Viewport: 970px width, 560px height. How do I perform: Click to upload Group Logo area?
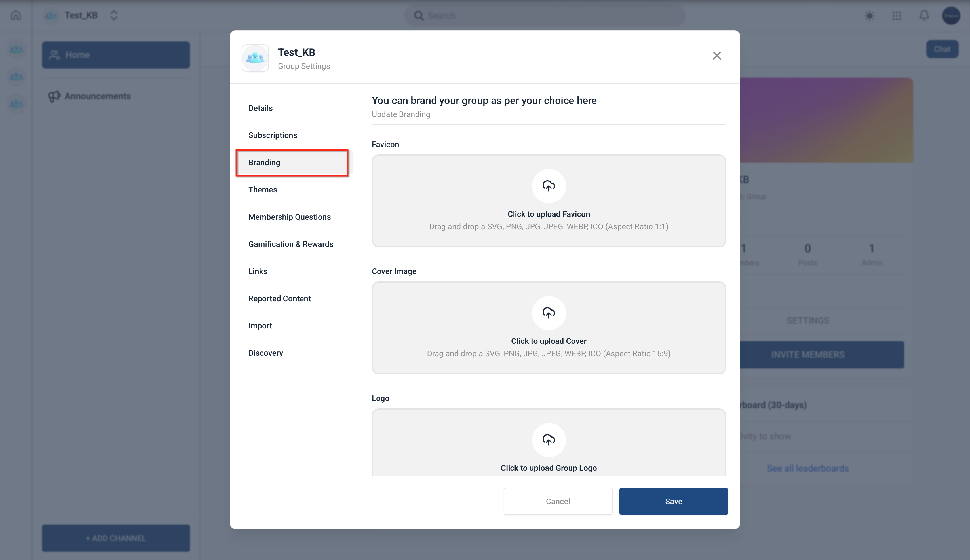tap(549, 442)
